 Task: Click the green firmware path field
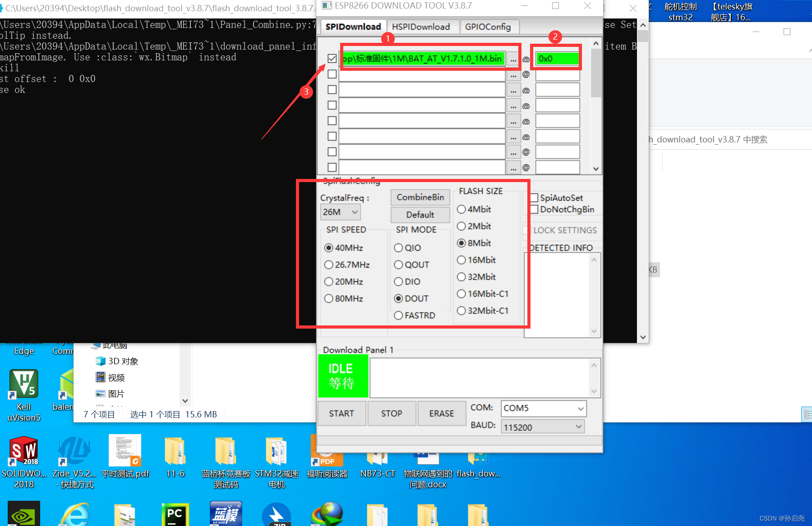click(423, 59)
